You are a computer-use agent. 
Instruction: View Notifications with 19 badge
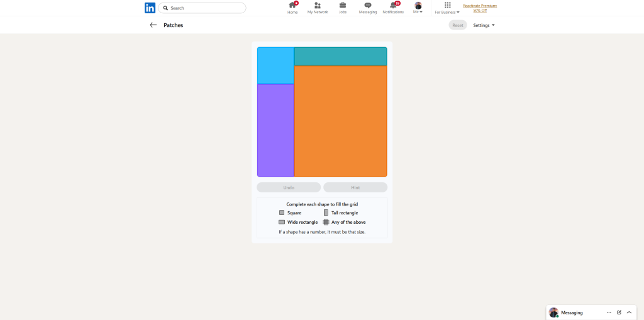click(393, 8)
